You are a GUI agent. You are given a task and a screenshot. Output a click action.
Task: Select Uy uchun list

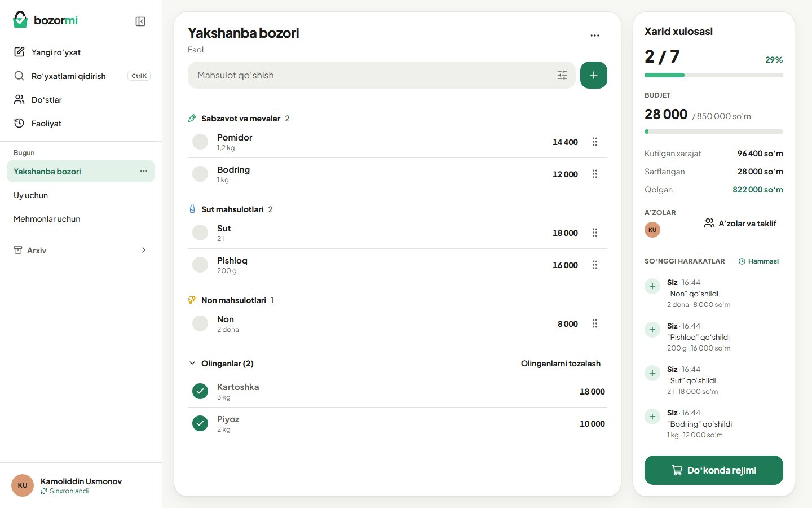(81, 195)
